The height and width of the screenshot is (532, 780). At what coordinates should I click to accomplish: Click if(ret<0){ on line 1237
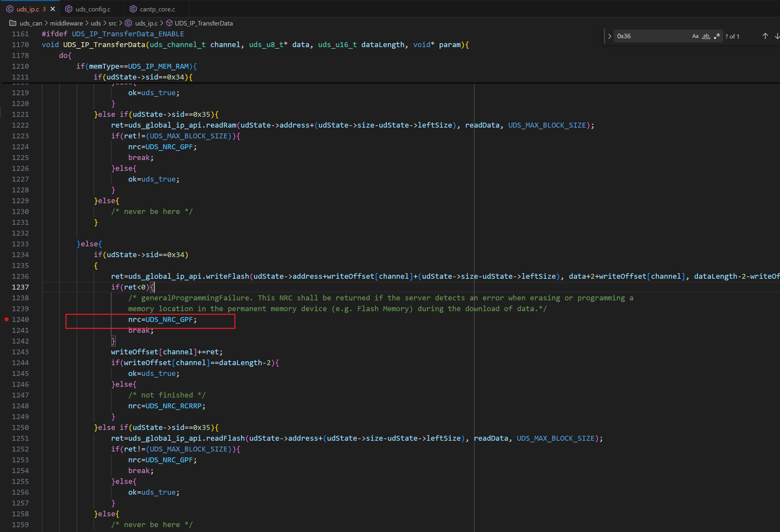click(133, 287)
